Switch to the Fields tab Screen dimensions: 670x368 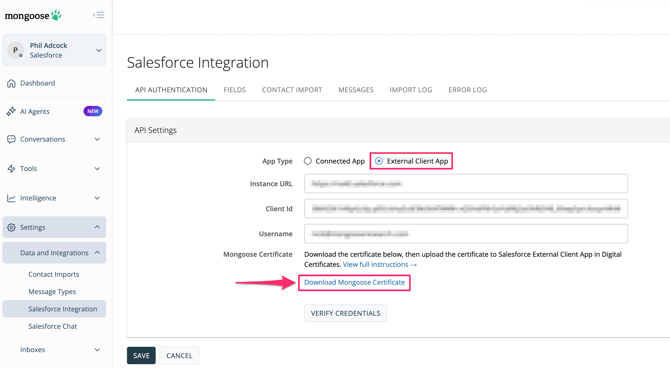coord(235,90)
